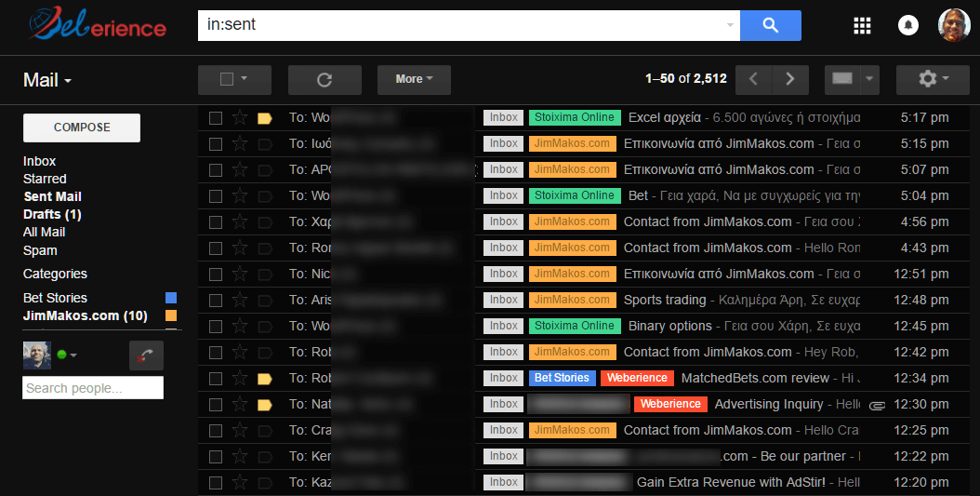Click the blue Bet Stories color swatch
The width and height of the screenshot is (980, 496).
pos(171,298)
